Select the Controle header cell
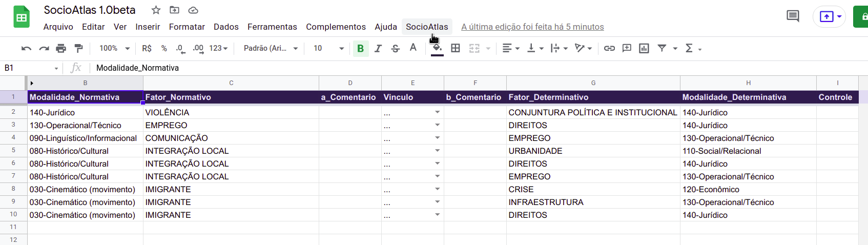The height and width of the screenshot is (245, 868). [837, 97]
